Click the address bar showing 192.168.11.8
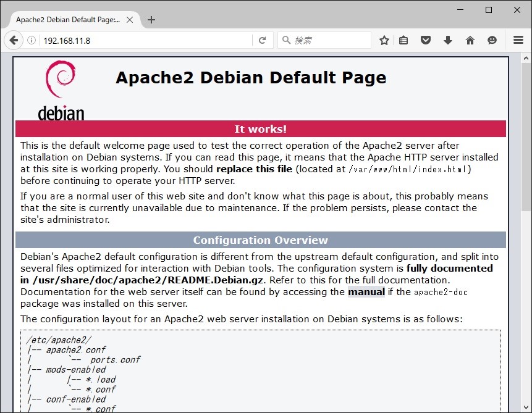 [147, 40]
